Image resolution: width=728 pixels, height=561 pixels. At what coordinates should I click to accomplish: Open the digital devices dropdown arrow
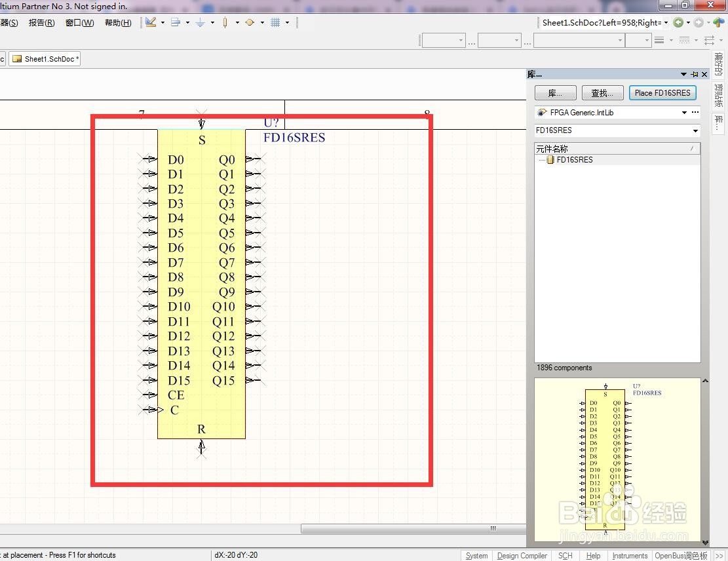tap(237, 22)
